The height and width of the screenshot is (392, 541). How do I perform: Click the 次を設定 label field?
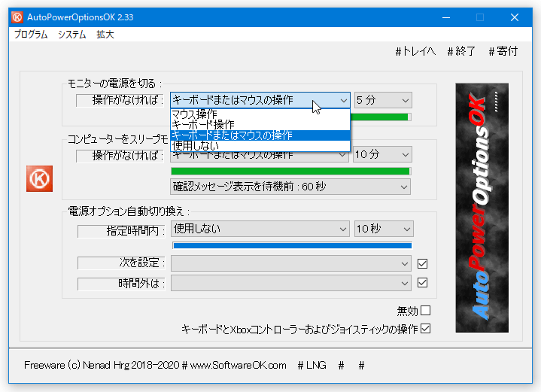(121, 263)
